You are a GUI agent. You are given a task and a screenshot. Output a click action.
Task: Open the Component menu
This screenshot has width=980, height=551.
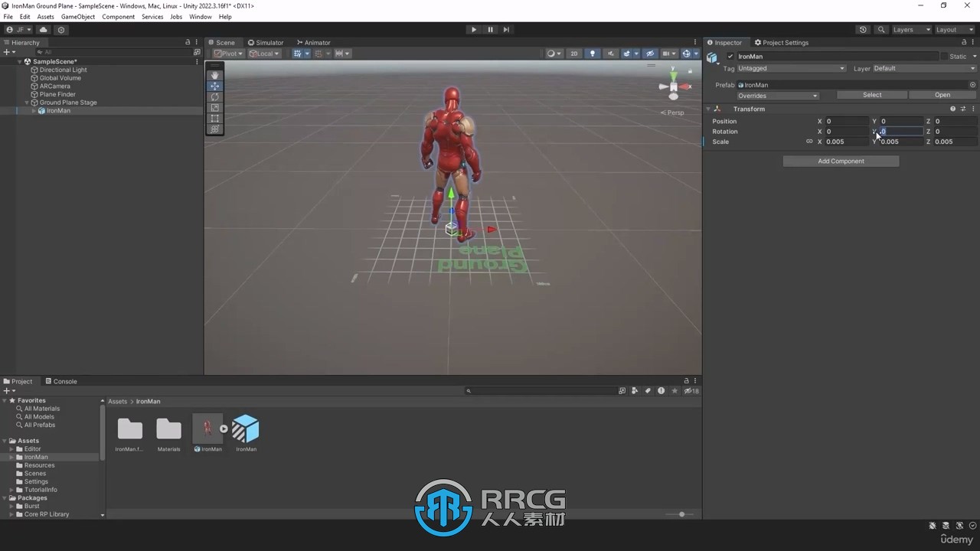118,17
